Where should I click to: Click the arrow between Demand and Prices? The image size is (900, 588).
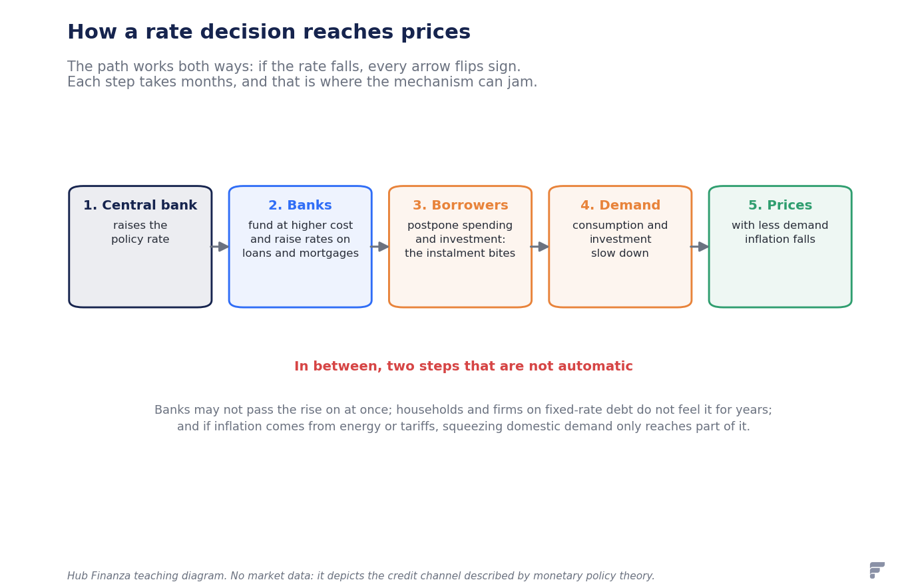point(700,247)
